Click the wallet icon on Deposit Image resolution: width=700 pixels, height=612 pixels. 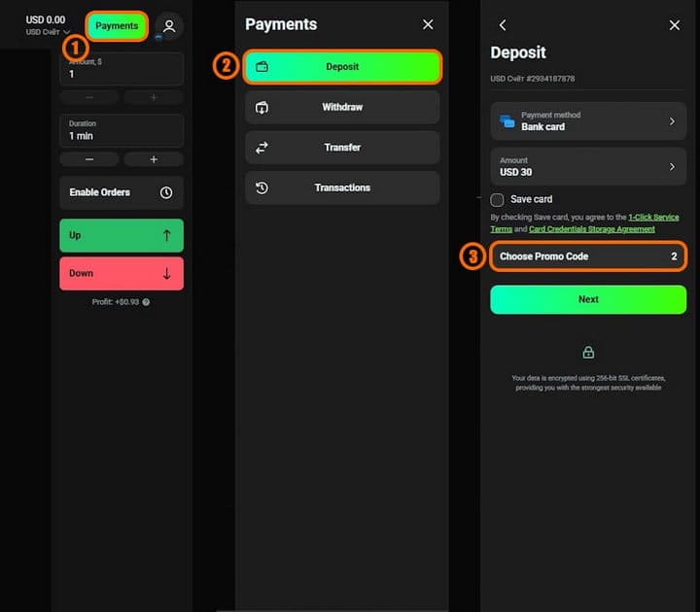(262, 67)
